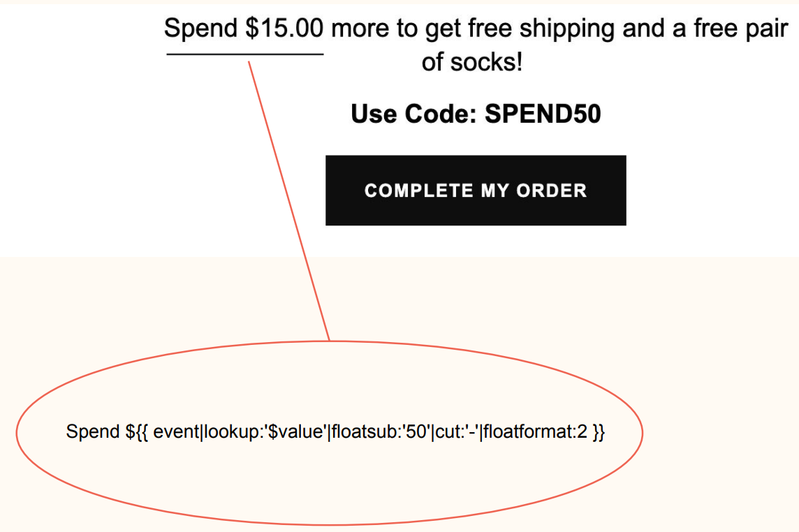This screenshot has width=799, height=532.
Task: Click the lookup:'$value' filter in code
Action: coord(264,432)
